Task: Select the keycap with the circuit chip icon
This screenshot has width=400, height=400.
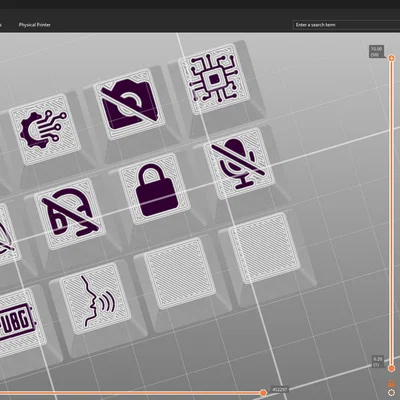Action: point(214,79)
